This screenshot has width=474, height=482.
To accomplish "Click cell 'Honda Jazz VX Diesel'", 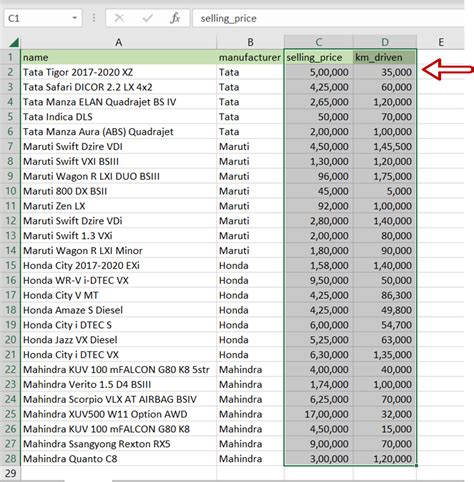I will (x=119, y=340).
